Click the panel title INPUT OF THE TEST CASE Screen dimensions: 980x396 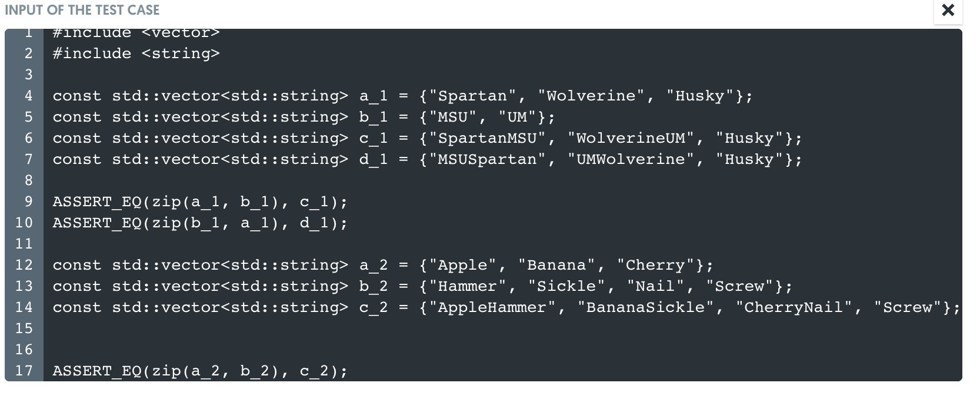(x=82, y=10)
